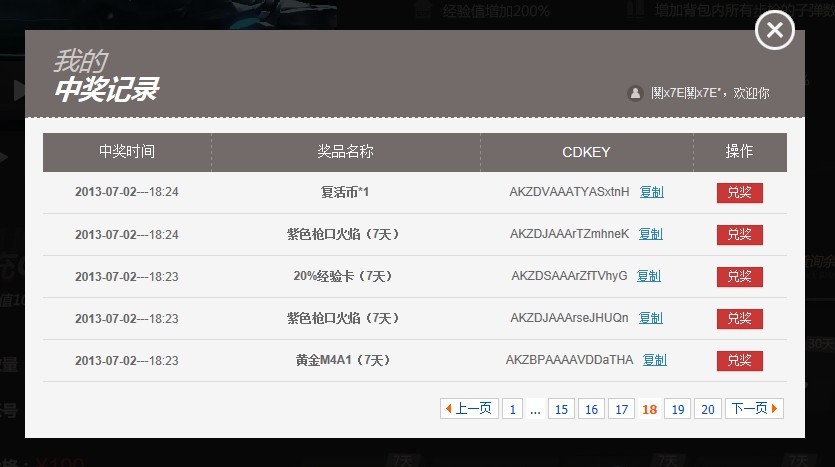Screen dimensions: 835x467
Task: Go to previous page 上一页
Action: click(469, 408)
